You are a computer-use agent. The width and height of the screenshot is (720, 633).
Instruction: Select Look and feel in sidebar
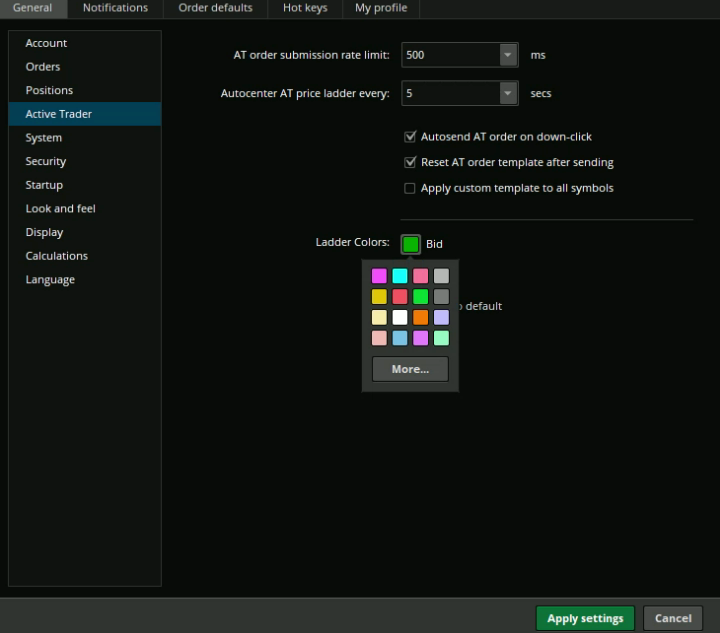[60, 209]
